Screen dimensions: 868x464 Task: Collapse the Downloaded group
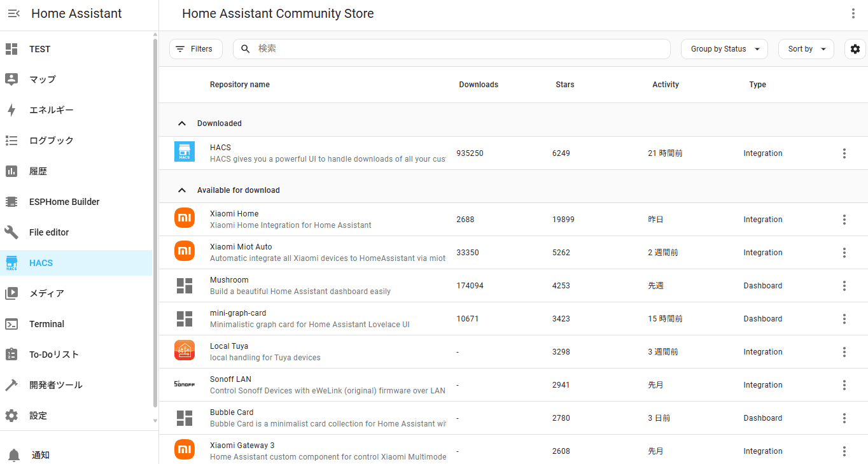[182, 123]
